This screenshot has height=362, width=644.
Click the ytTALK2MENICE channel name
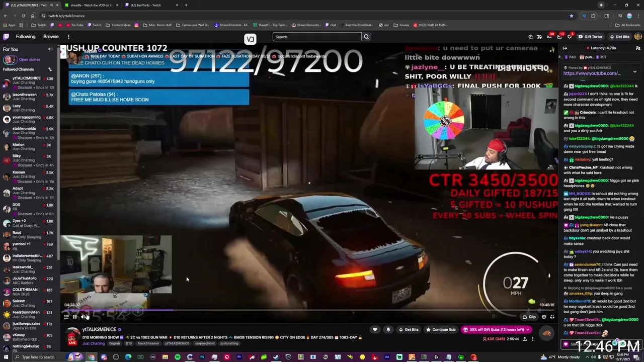click(99, 329)
